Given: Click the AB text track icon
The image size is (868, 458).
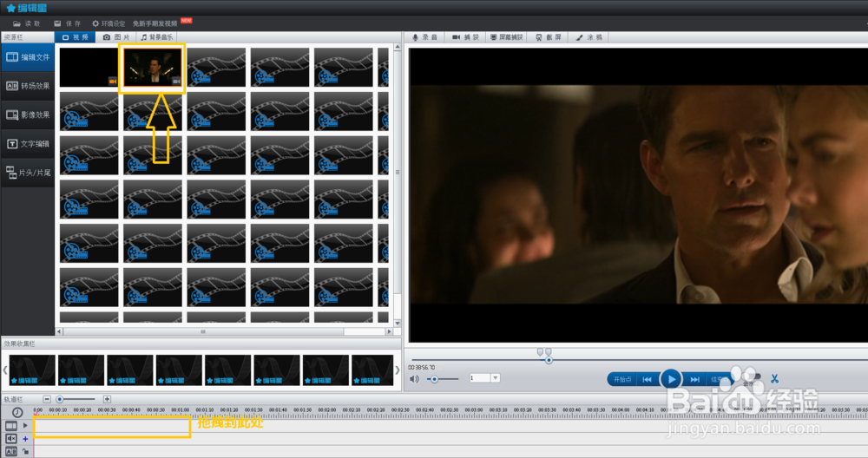Looking at the screenshot, I should (x=11, y=452).
